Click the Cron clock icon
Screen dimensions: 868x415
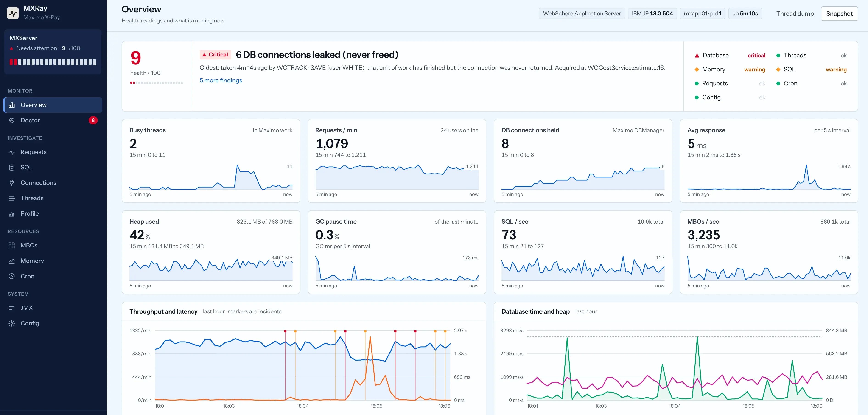point(12,276)
